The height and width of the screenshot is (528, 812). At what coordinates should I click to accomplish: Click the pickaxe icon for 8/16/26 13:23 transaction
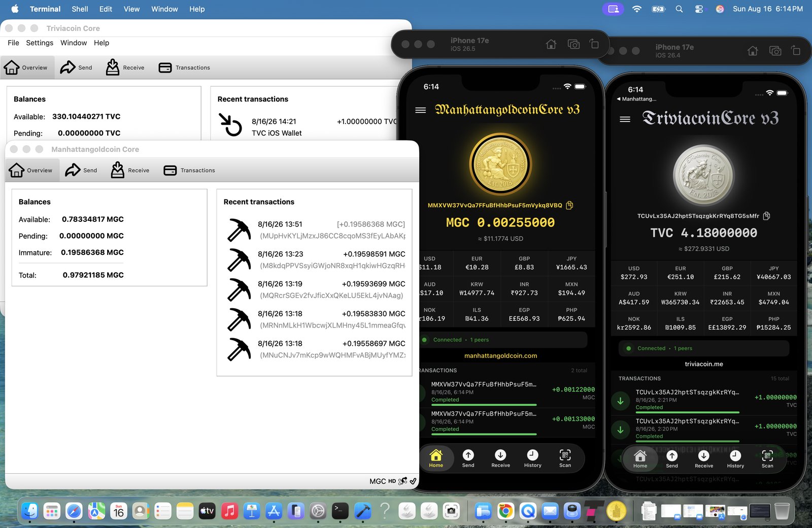(x=239, y=259)
